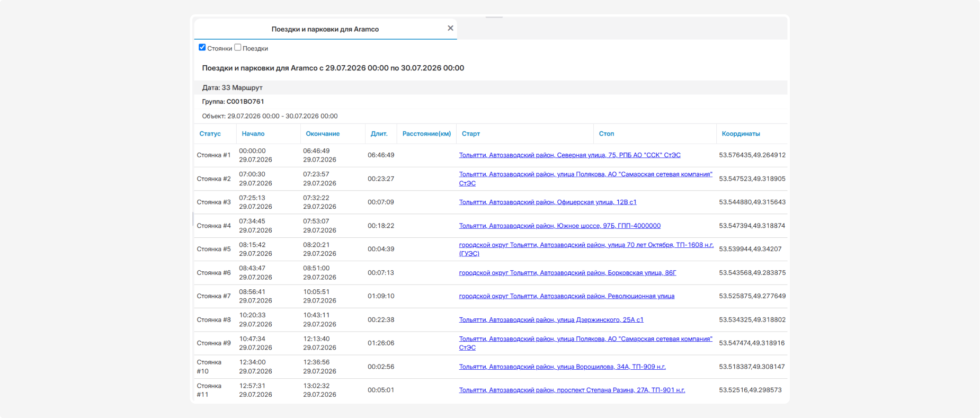Viewport: 980px width, 418px height.
Task: Click the Стоп column header
Action: (x=607, y=134)
